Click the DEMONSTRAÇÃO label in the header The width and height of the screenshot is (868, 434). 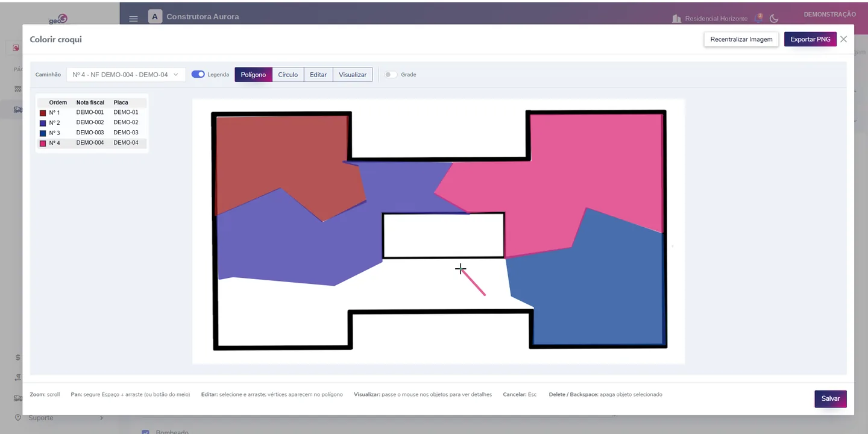[829, 14]
